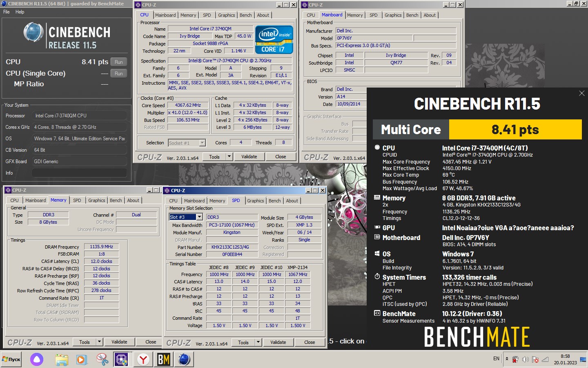Open the media player taskbar icon

pyautogui.click(x=82, y=359)
